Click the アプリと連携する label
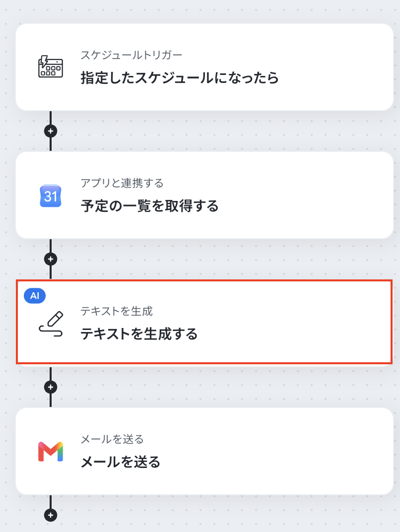 [x=122, y=183]
